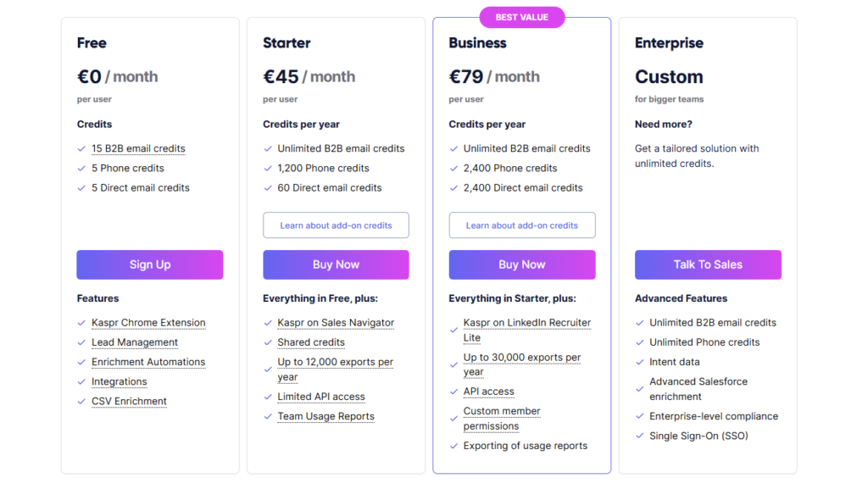The image size is (868, 489).
Task: Click Kaspr Chrome Extension feature link
Action: pyautogui.click(x=148, y=323)
